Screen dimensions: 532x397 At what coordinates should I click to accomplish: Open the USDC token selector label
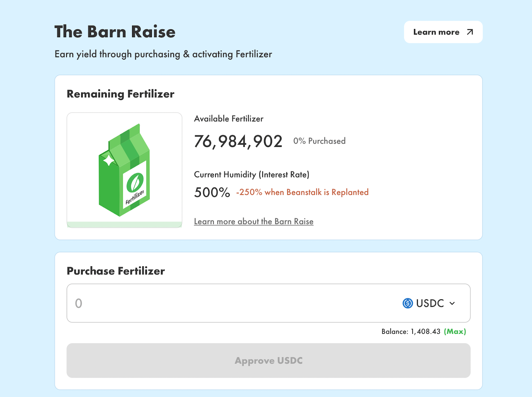[x=430, y=303]
